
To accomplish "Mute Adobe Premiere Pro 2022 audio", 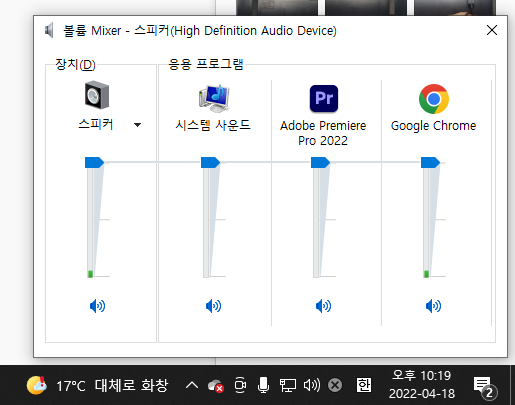I will click(323, 306).
